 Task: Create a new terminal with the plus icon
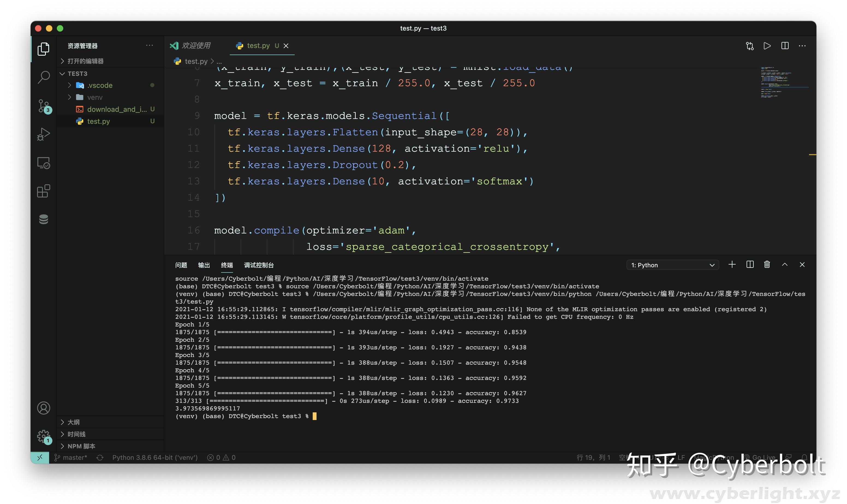coord(732,265)
